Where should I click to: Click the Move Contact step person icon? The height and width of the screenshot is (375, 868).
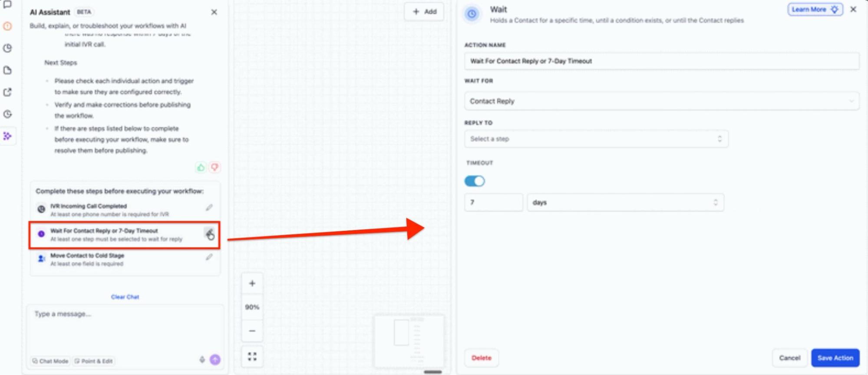[x=41, y=259]
